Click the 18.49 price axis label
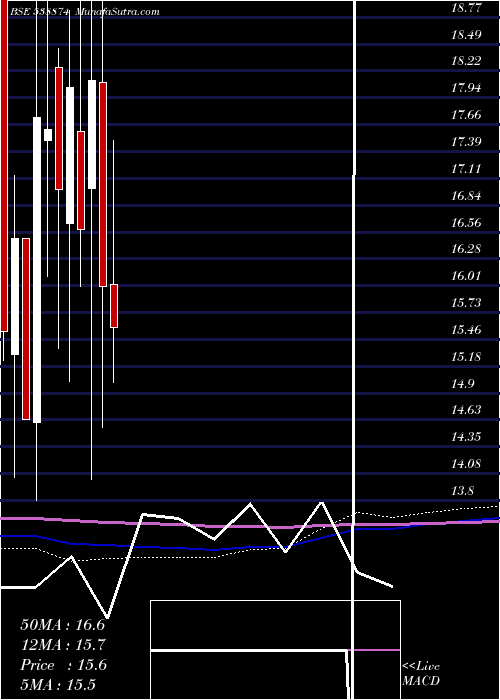 (x=467, y=34)
